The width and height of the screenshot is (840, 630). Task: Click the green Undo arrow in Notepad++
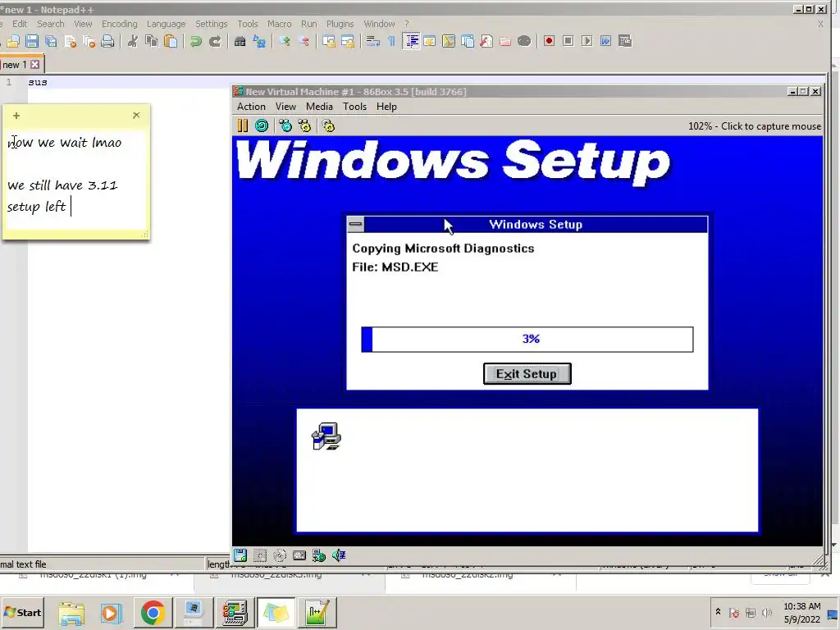pos(196,41)
